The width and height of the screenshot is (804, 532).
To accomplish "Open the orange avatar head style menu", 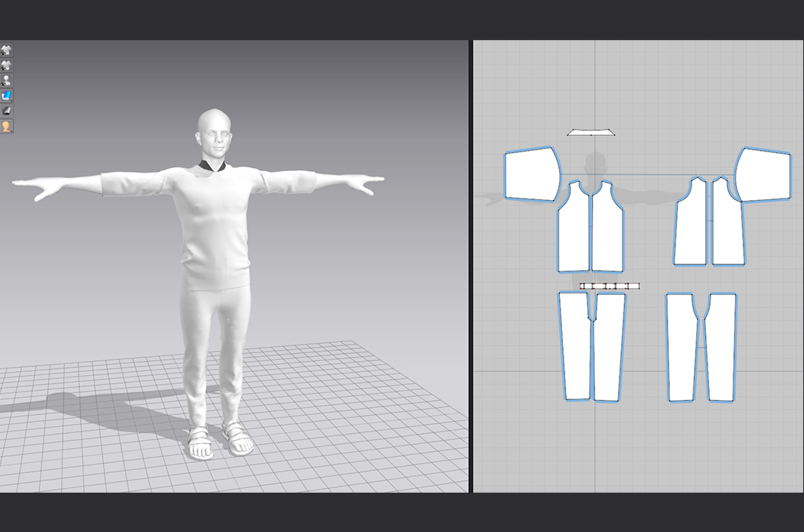I will coord(6,126).
